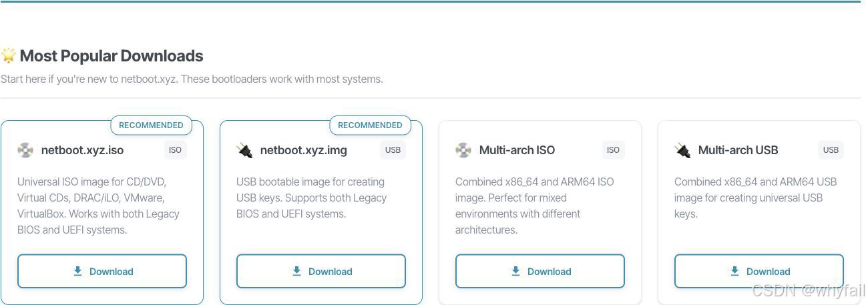
Task: Click the Multi-arch ISO title
Action: click(517, 150)
